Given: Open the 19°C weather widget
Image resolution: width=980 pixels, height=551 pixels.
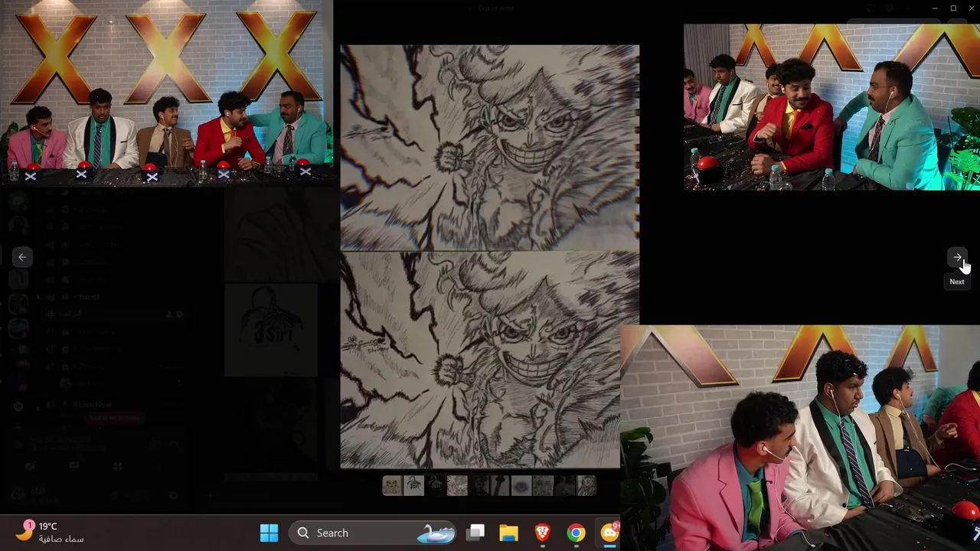Looking at the screenshot, I should coord(50,532).
